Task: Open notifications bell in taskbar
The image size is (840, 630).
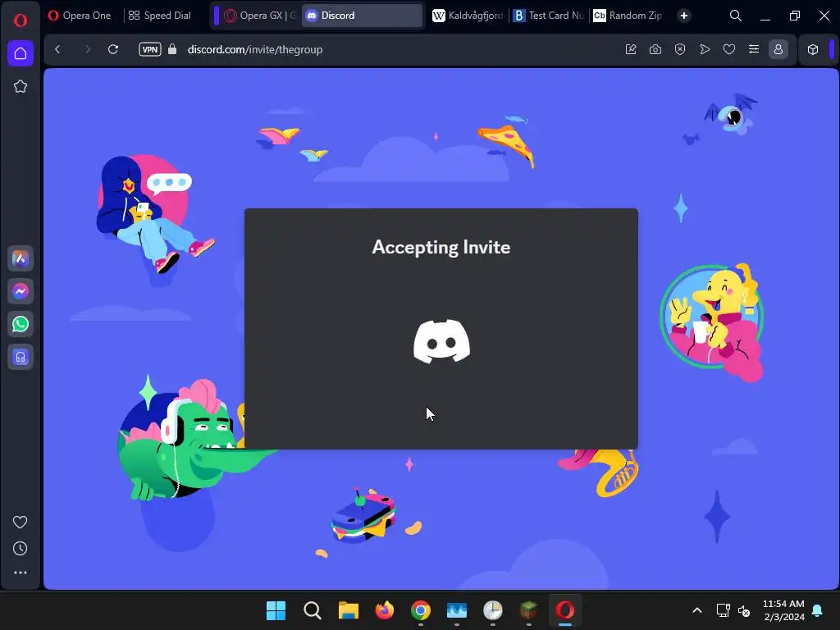Action: [x=818, y=610]
